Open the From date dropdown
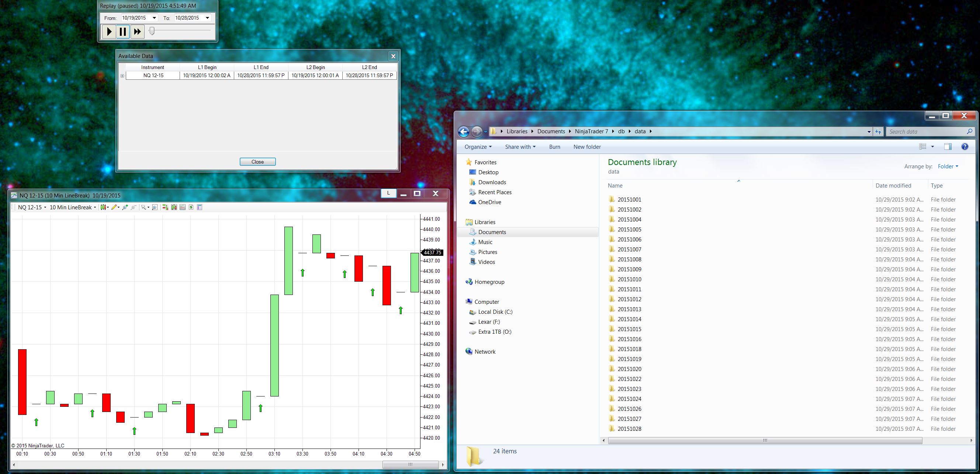This screenshot has width=980, height=474. point(154,18)
